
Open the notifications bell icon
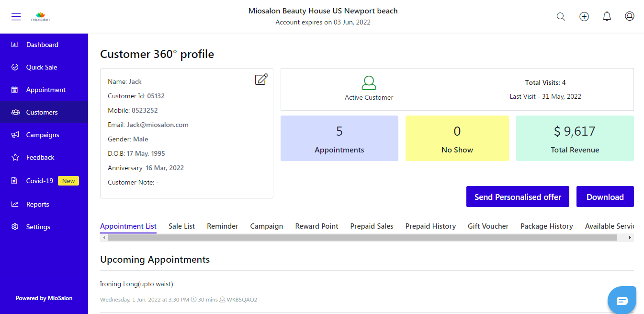click(607, 17)
